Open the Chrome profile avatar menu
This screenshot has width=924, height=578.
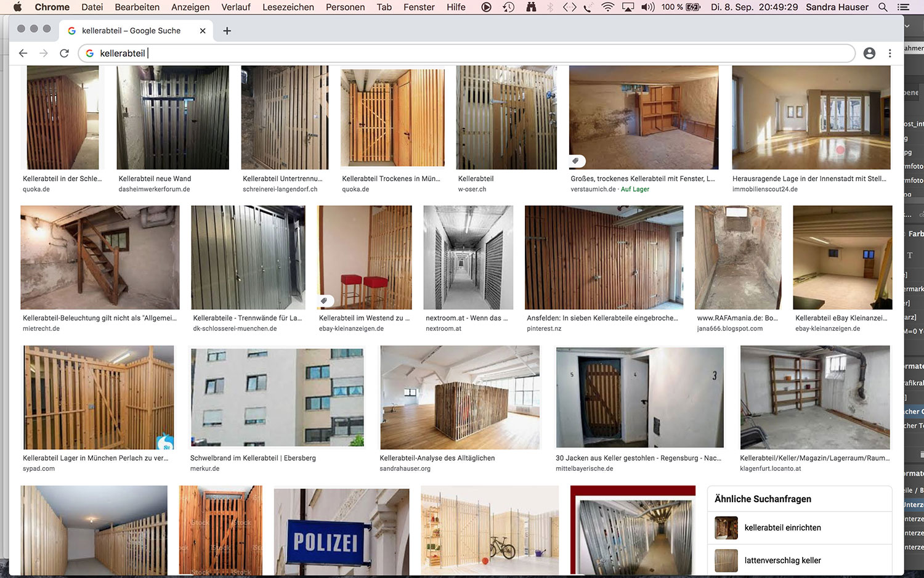pos(869,54)
